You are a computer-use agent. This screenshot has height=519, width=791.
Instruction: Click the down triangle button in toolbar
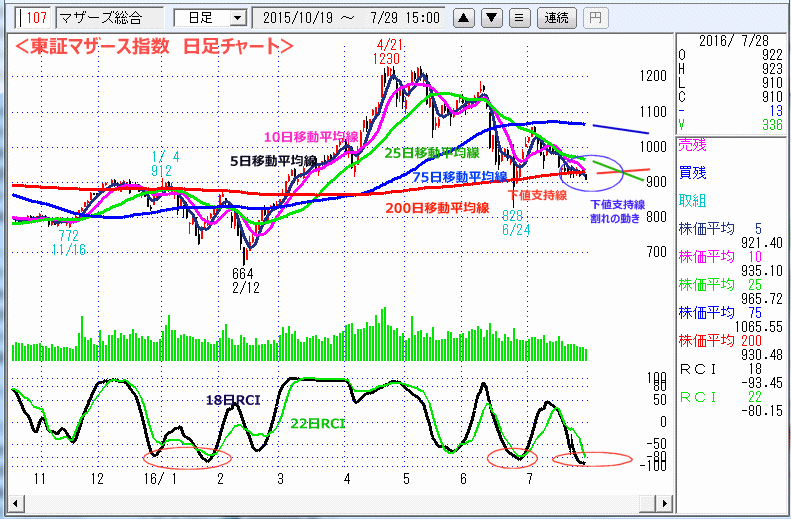[x=491, y=19]
